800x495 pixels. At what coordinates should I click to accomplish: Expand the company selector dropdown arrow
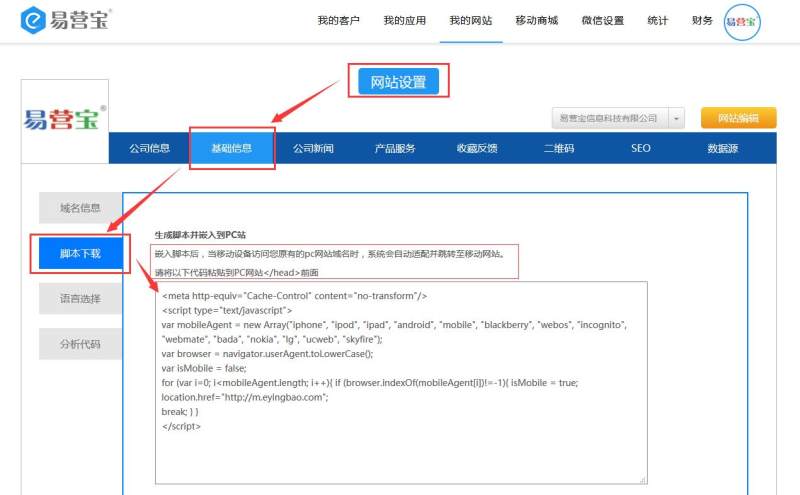[x=677, y=118]
